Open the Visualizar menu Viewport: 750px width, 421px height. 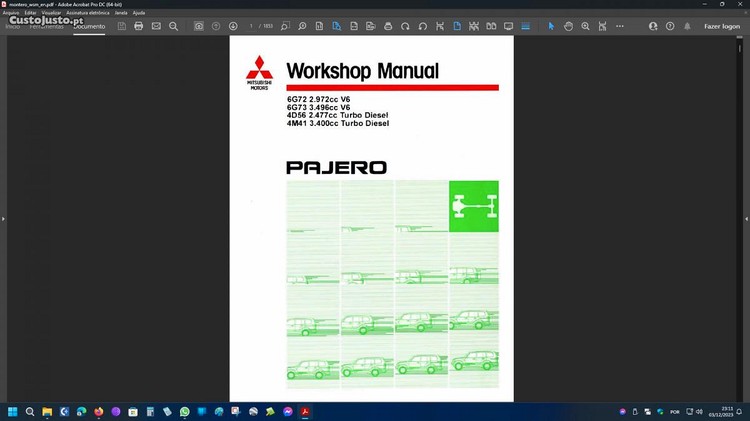point(51,13)
